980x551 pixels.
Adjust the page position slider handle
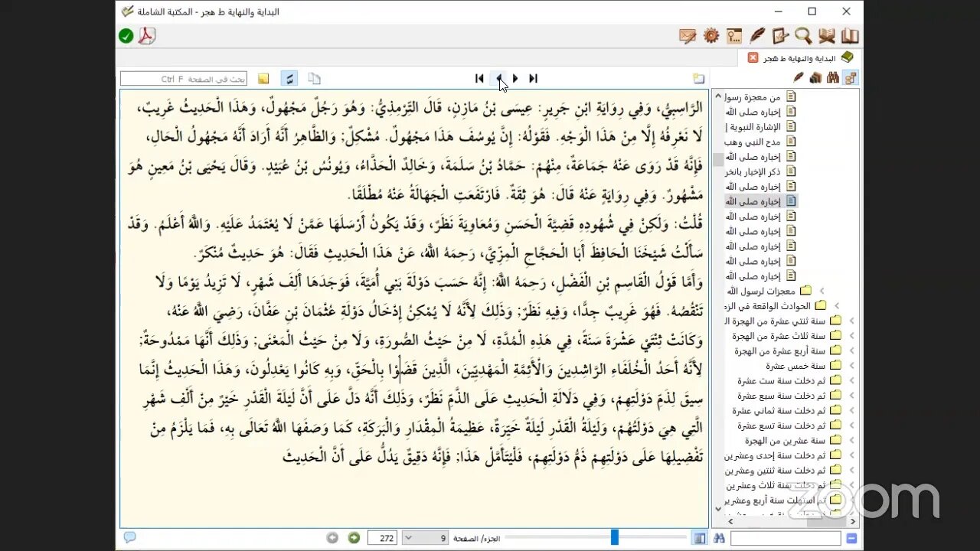coord(614,537)
